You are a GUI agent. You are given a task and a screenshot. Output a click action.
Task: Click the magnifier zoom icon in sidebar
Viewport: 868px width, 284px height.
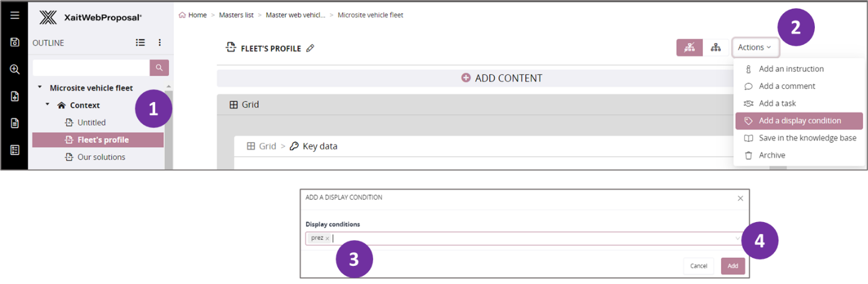click(14, 69)
